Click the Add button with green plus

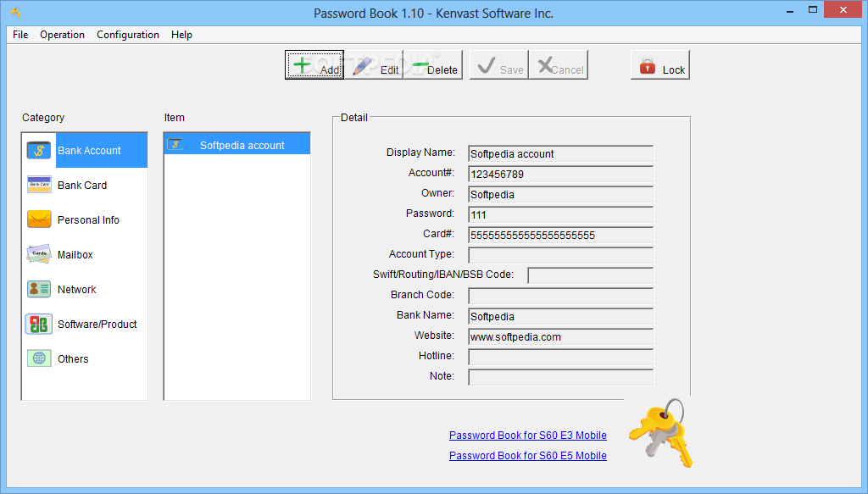tap(314, 64)
